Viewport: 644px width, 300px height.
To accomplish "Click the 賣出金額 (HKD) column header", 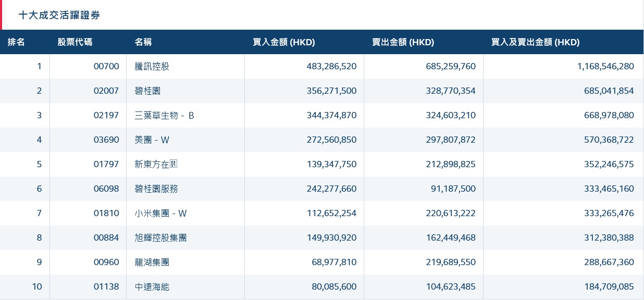I will [403, 42].
